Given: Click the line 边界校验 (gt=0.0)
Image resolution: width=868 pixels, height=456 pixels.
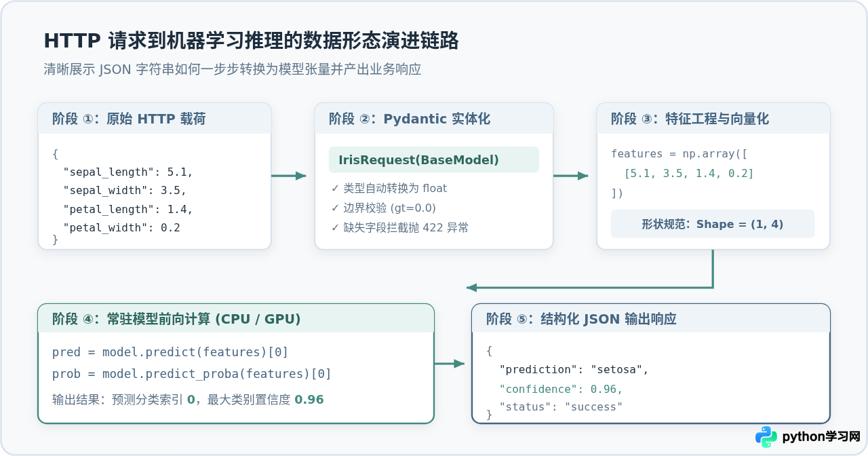Looking at the screenshot, I should coord(383,208).
